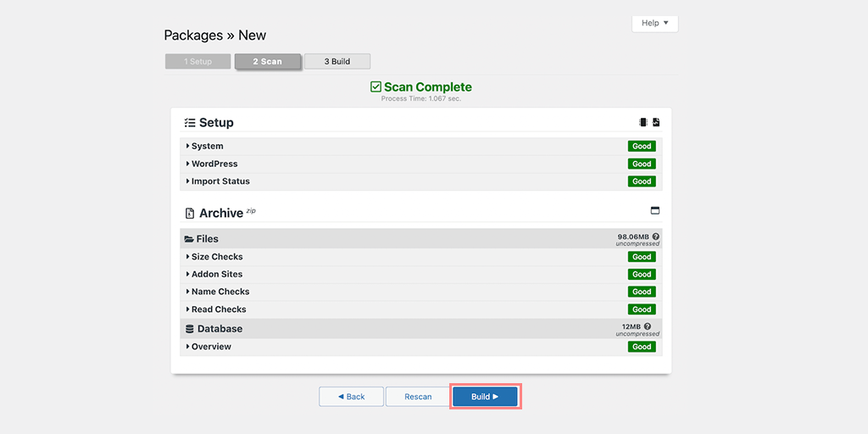Expand the Read Checks row
868x434 pixels.
click(420, 309)
